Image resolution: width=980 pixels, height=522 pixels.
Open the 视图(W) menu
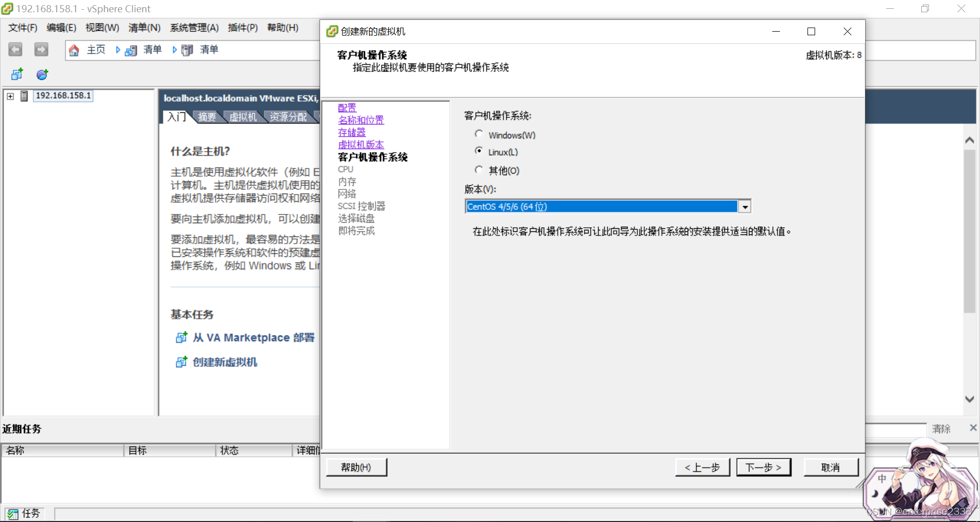point(102,28)
